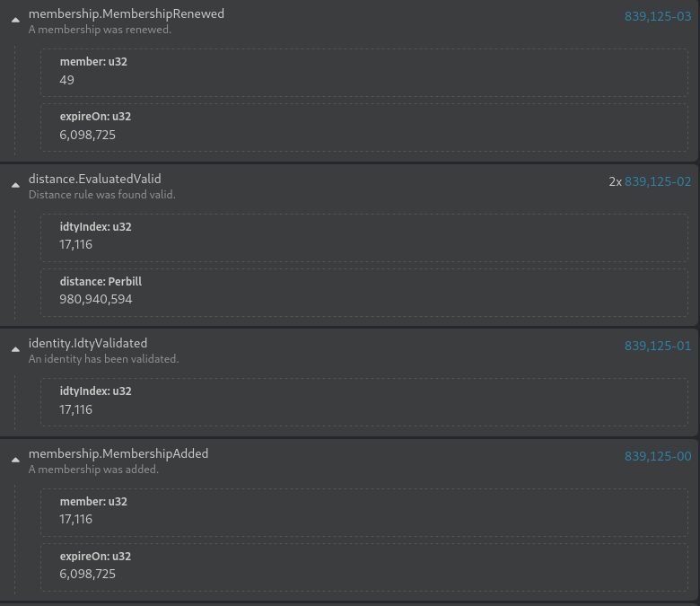Go to event 839,125-00 link
Screen dimensions: 700x606
(x=658, y=456)
